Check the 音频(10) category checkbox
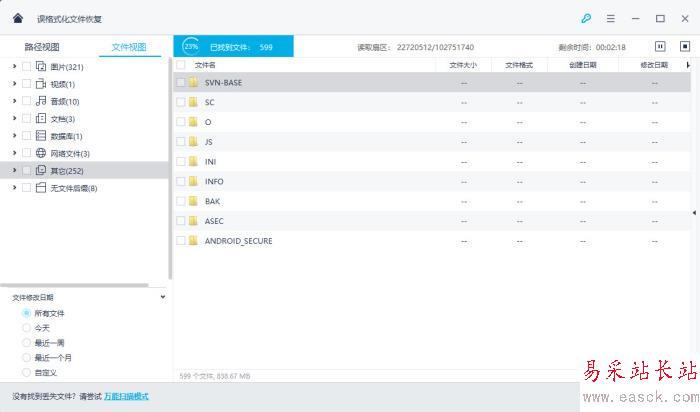The width and height of the screenshot is (700, 412). 26,101
